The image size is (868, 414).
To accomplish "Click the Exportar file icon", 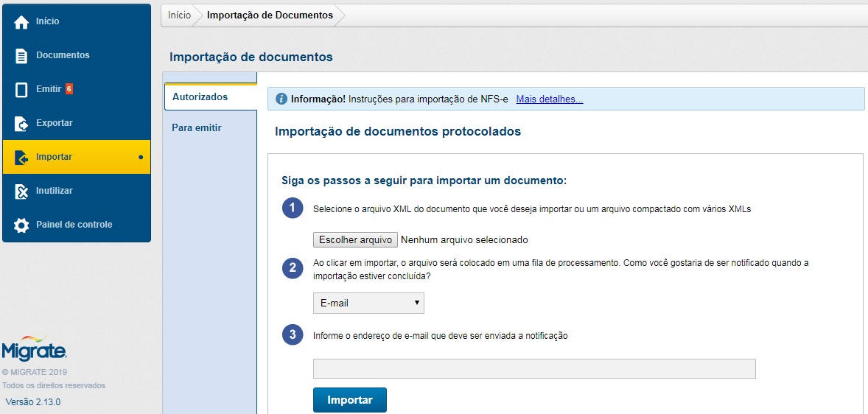I will pyautogui.click(x=21, y=124).
